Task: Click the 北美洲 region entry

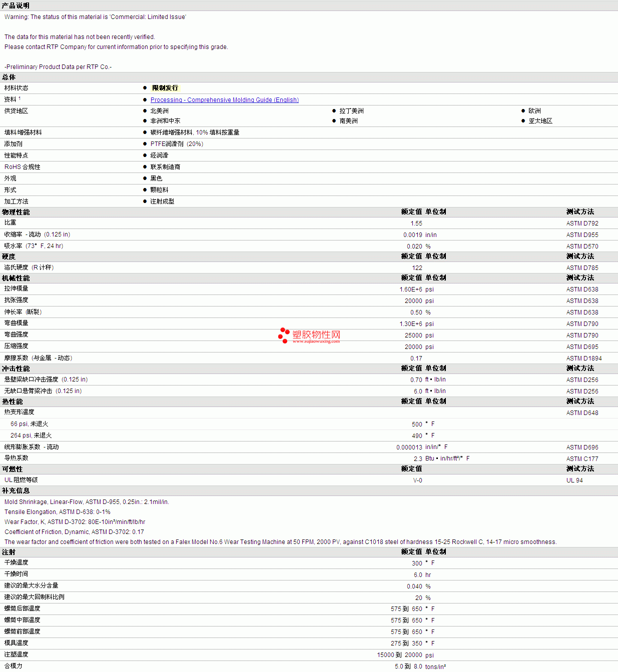Action: [160, 111]
